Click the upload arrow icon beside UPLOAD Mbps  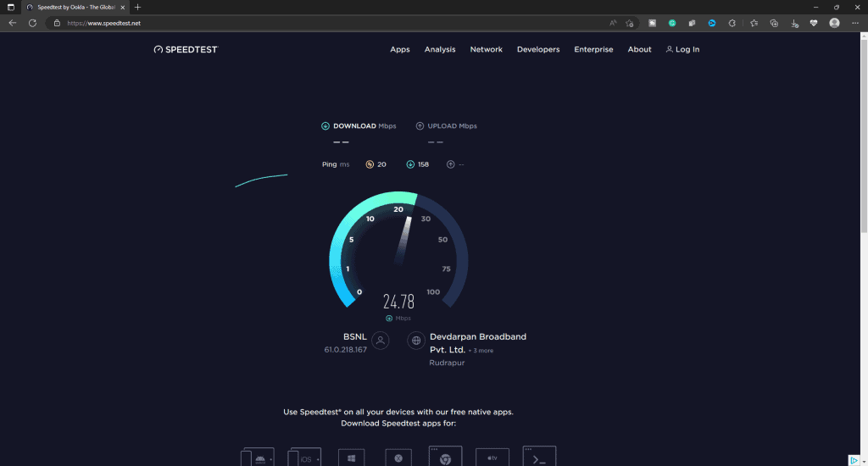[420, 125]
